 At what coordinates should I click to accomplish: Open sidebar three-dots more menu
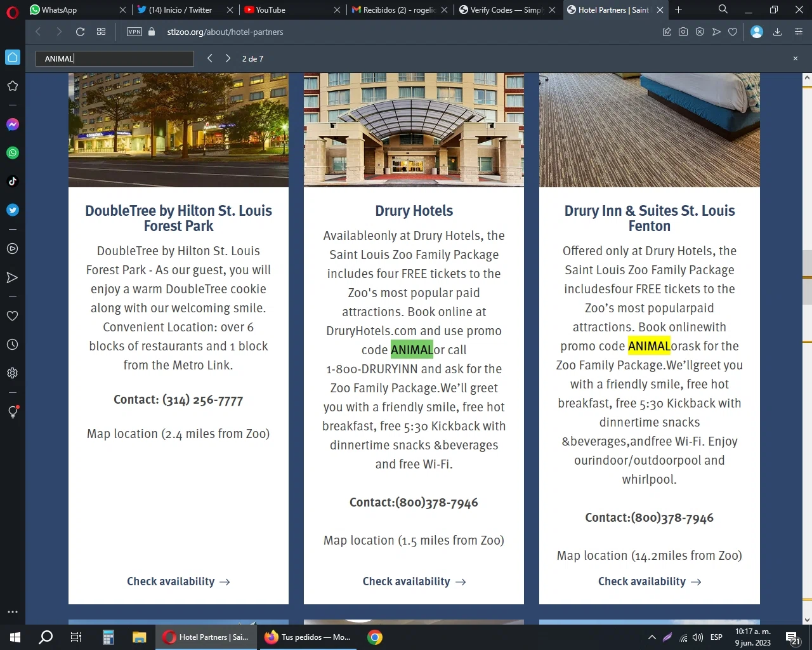[12, 612]
